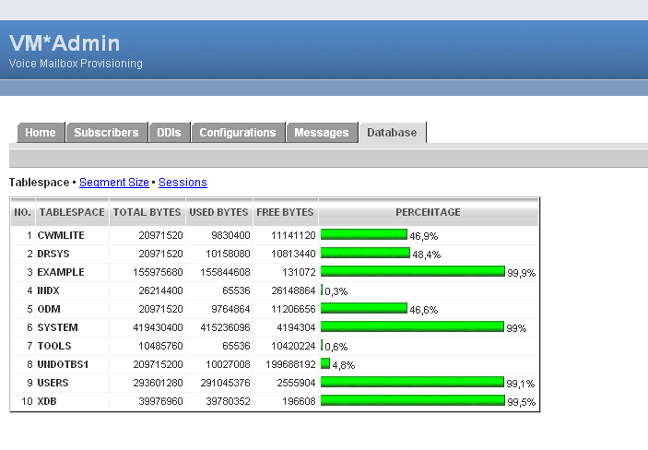Open the Home tab
648x450 pixels.
(41, 132)
